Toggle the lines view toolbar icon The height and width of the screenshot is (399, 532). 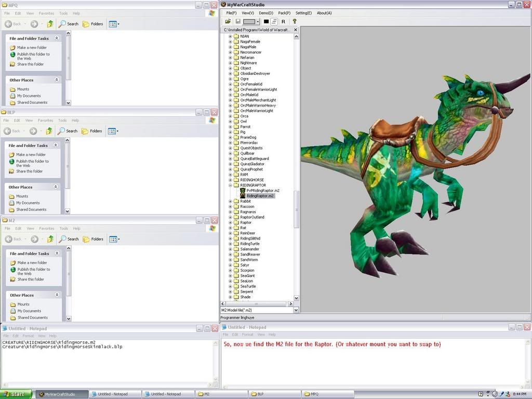point(274,21)
